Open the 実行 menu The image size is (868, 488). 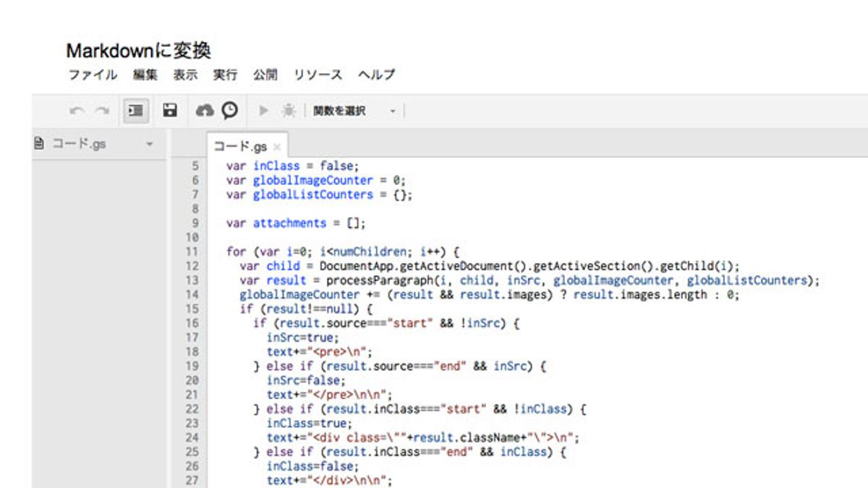tap(225, 74)
